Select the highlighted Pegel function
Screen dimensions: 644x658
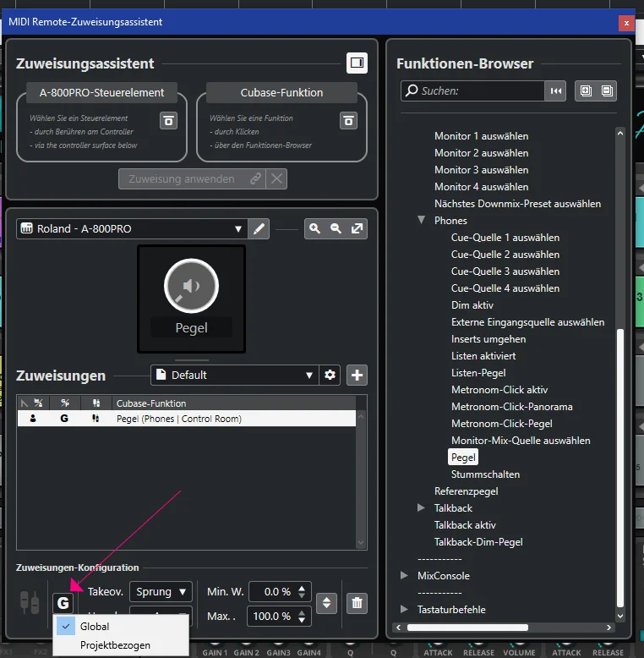pyautogui.click(x=463, y=458)
